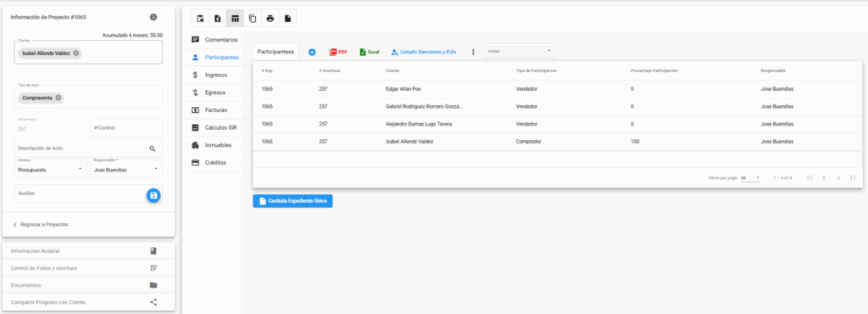
Task: Sort by the Responsable column header
Action: pos(773,71)
